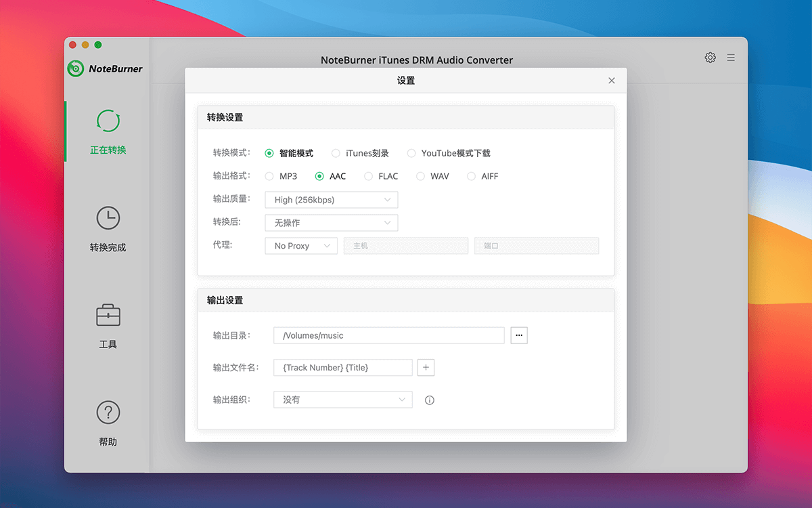Click the NoteBurner logo icon
Screen dimensions: 812x508
pyautogui.click(x=75, y=68)
